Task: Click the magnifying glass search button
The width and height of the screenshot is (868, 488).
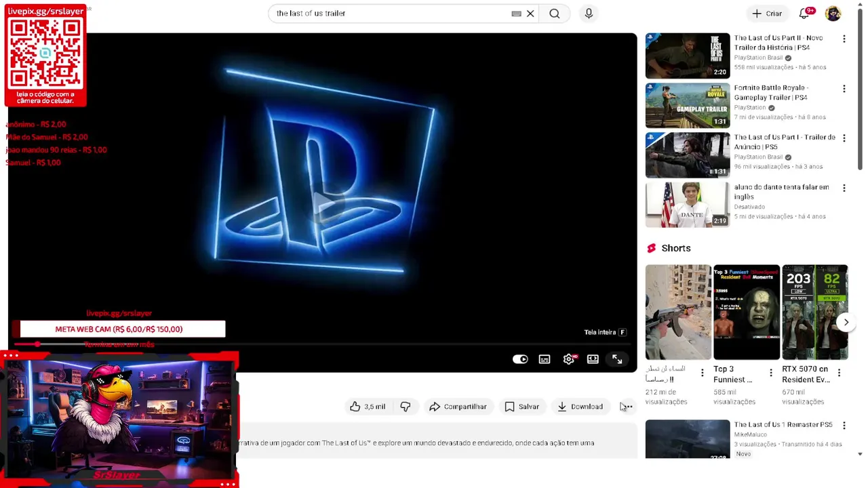Action: [x=555, y=14]
